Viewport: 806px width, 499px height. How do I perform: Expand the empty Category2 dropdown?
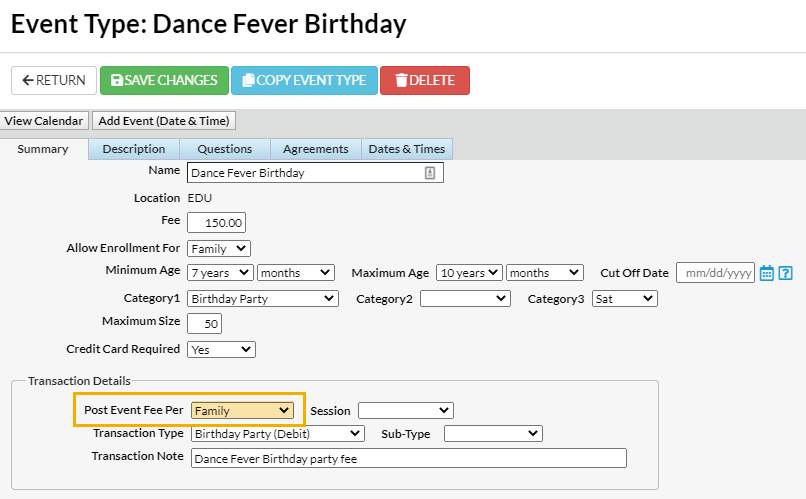point(465,299)
